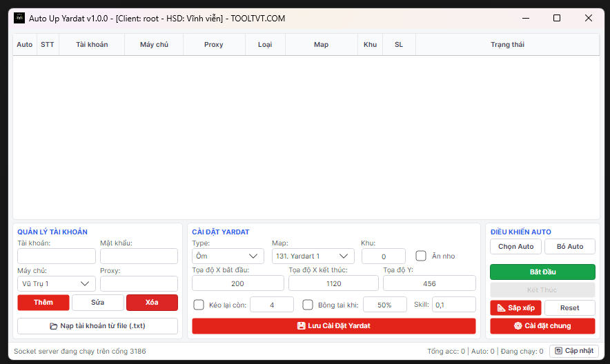The image size is (610, 364).
Task: Expand the Map dropdown 131. Yardart 1
Action: (x=313, y=256)
